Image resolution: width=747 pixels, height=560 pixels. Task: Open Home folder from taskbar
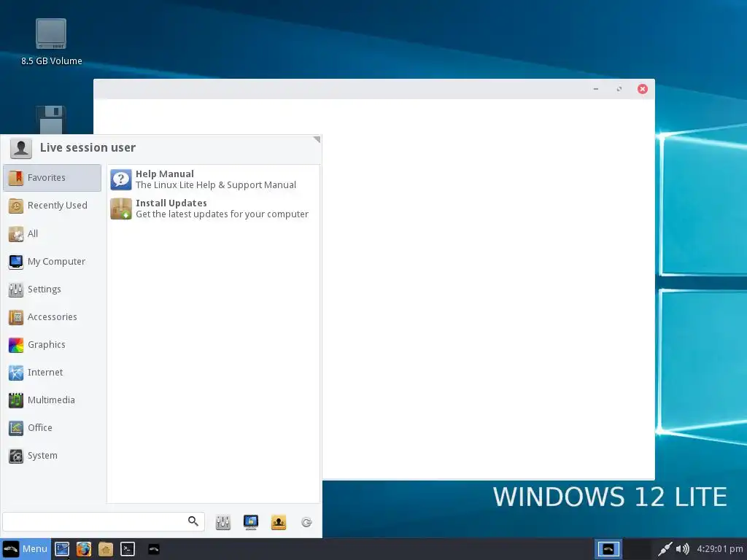tap(106, 549)
